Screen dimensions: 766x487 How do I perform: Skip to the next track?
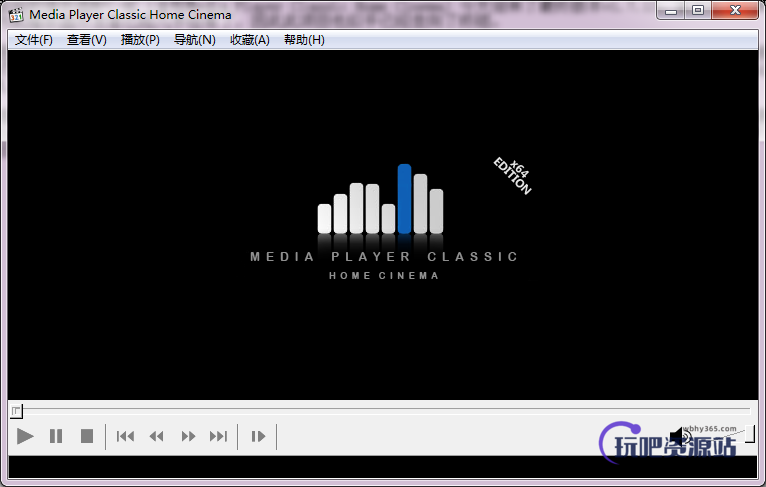[218, 436]
